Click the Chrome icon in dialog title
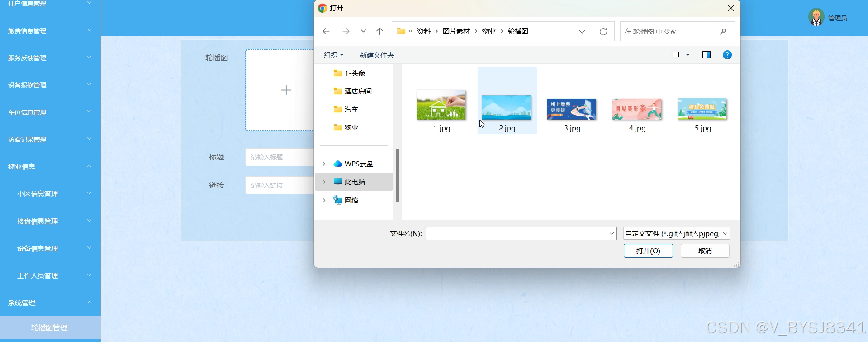This screenshot has width=868, height=342. click(x=322, y=8)
